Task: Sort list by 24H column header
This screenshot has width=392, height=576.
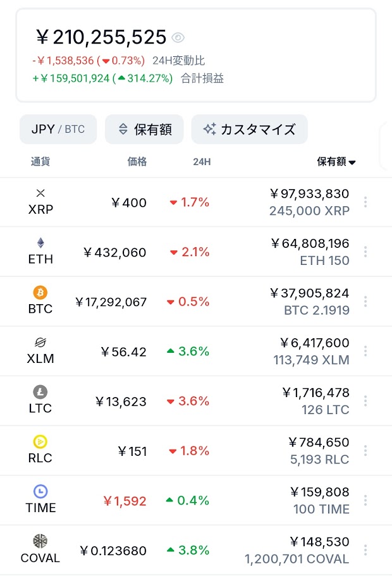Action: coord(202,162)
